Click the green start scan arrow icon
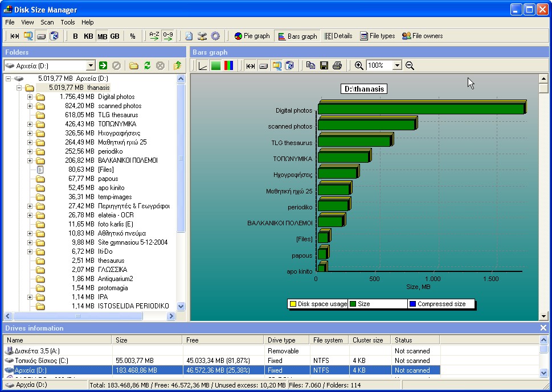The height and width of the screenshot is (392, 552). pyautogui.click(x=103, y=66)
